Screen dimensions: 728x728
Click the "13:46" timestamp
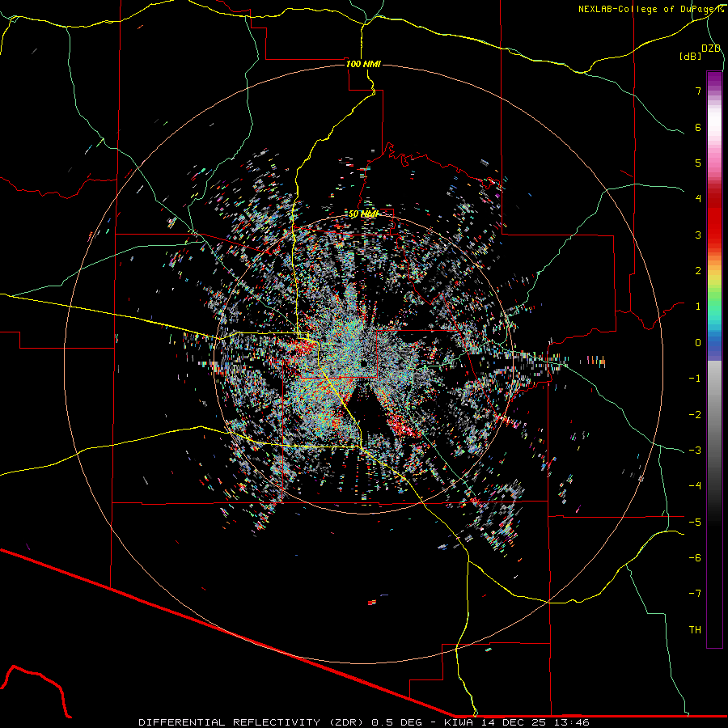coord(574,722)
